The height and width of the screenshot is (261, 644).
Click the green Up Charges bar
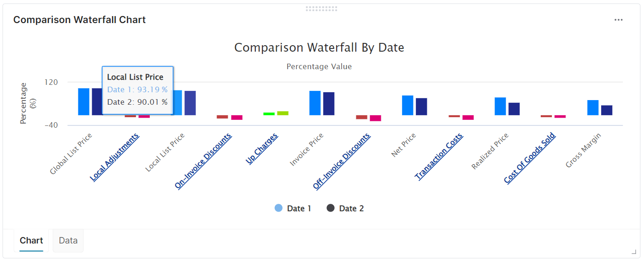click(x=269, y=113)
